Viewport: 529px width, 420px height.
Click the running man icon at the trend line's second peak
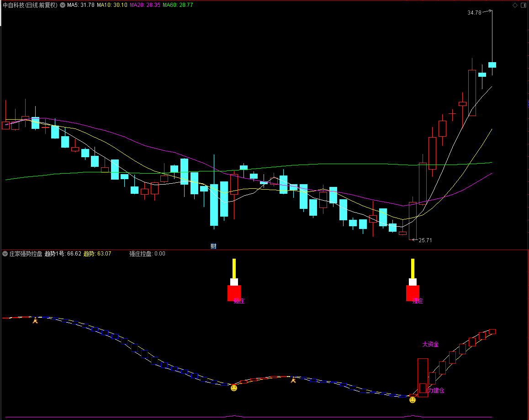click(x=293, y=380)
